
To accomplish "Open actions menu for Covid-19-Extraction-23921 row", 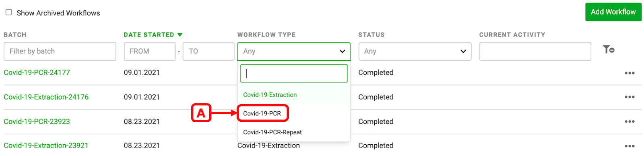I will click(630, 146).
